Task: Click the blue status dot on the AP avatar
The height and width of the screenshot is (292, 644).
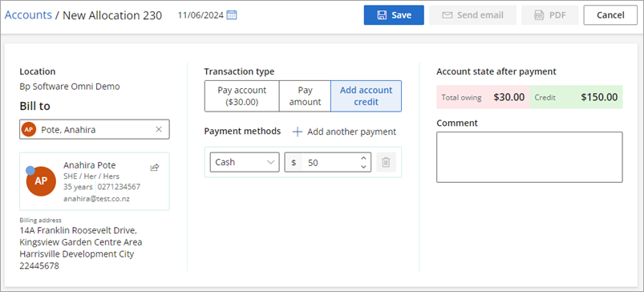Action: pyautogui.click(x=30, y=170)
